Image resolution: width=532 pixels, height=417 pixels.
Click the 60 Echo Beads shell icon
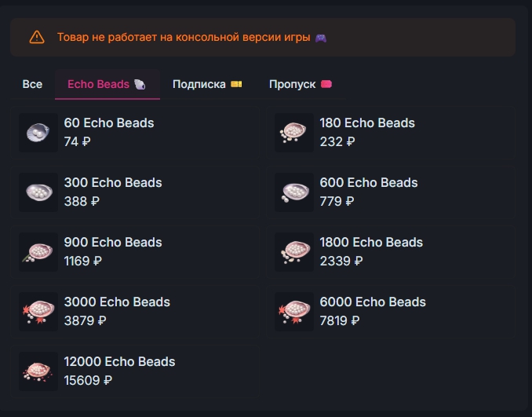(x=38, y=133)
